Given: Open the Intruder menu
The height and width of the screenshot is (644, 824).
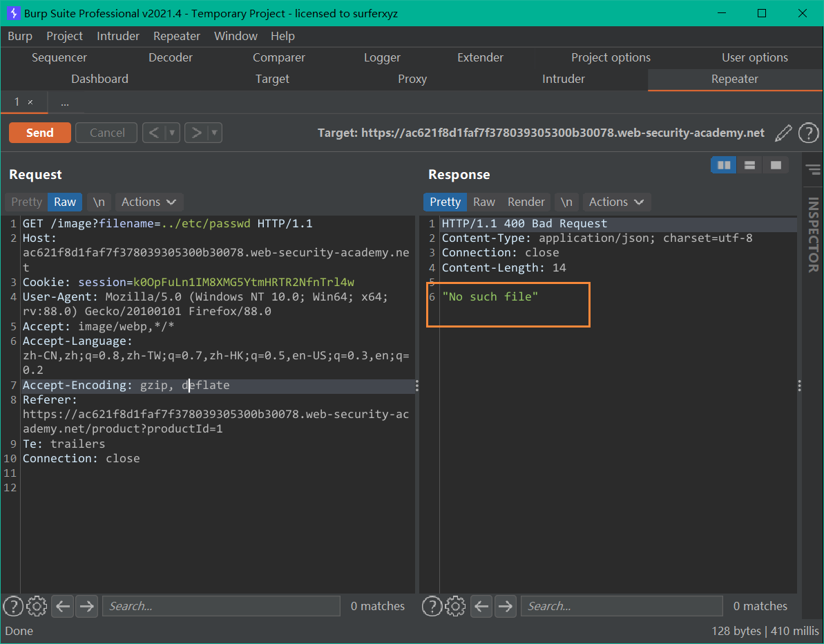Looking at the screenshot, I should click(x=118, y=36).
